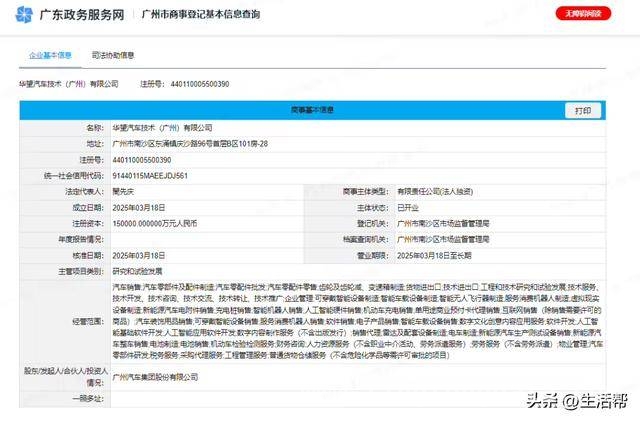Screen dimensions: 640x421
Task: Select registered capital 150000.000000万元人民币
Action: coord(155,223)
